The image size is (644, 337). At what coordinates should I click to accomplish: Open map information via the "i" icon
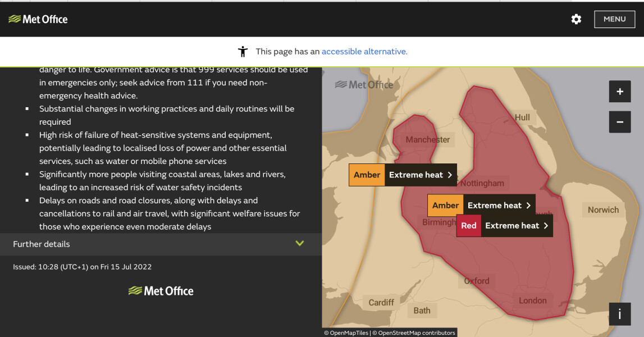tap(619, 314)
